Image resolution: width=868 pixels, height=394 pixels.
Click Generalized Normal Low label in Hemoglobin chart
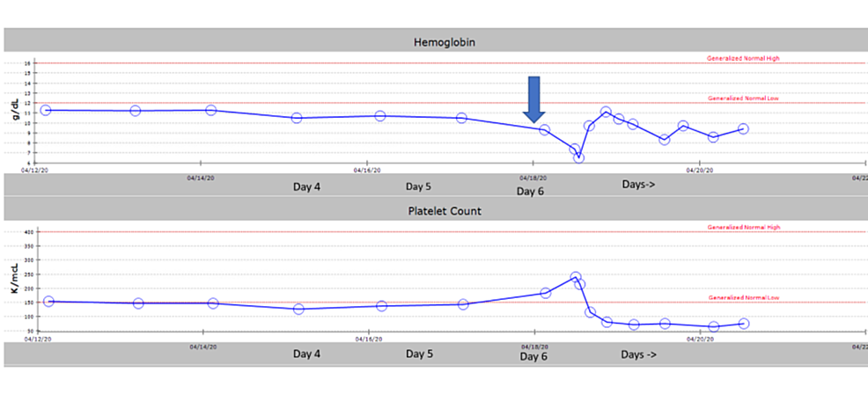[743, 98]
